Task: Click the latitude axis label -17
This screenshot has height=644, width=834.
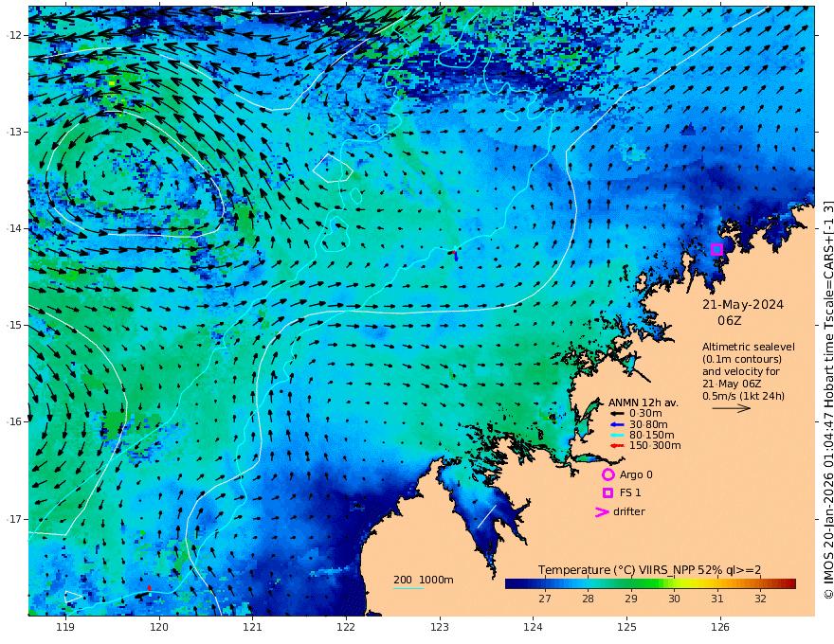Action: tap(14, 519)
